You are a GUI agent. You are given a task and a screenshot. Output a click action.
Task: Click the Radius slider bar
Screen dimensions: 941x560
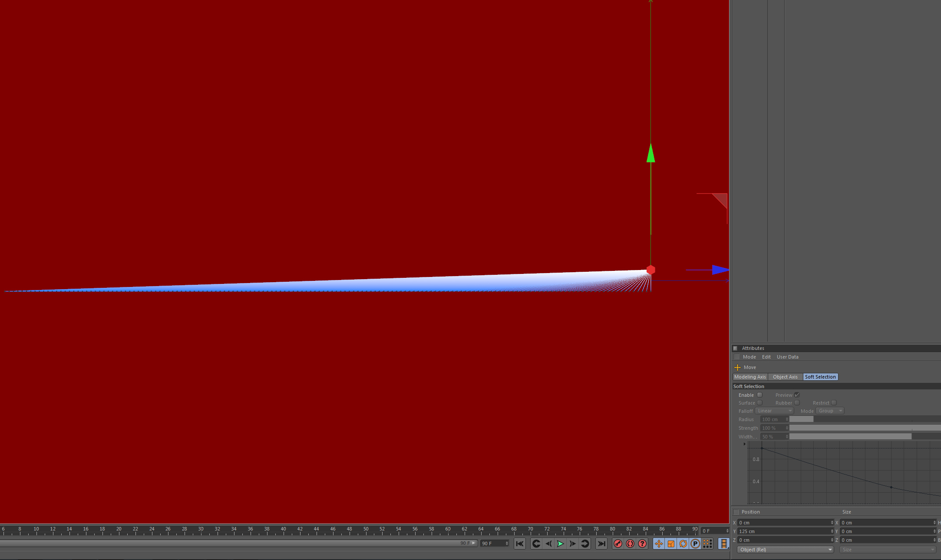pyautogui.click(x=864, y=419)
